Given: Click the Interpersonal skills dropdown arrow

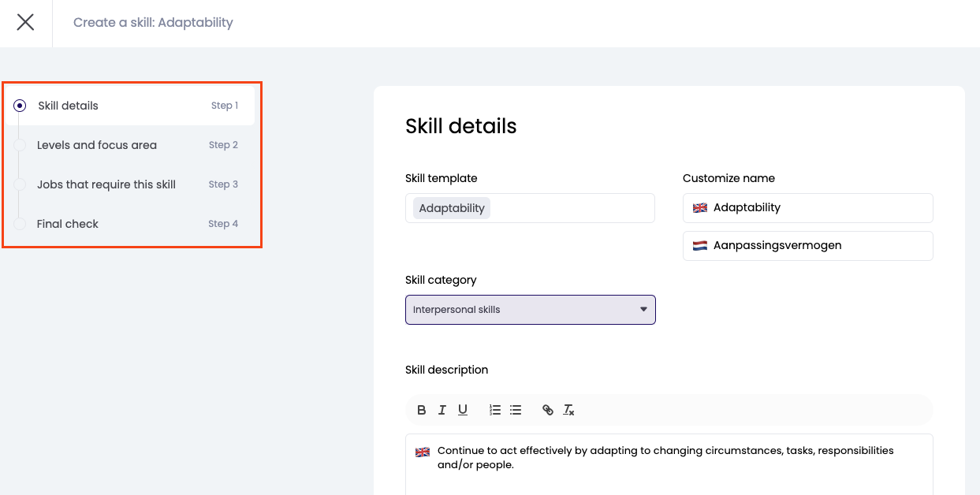Looking at the screenshot, I should [x=643, y=310].
